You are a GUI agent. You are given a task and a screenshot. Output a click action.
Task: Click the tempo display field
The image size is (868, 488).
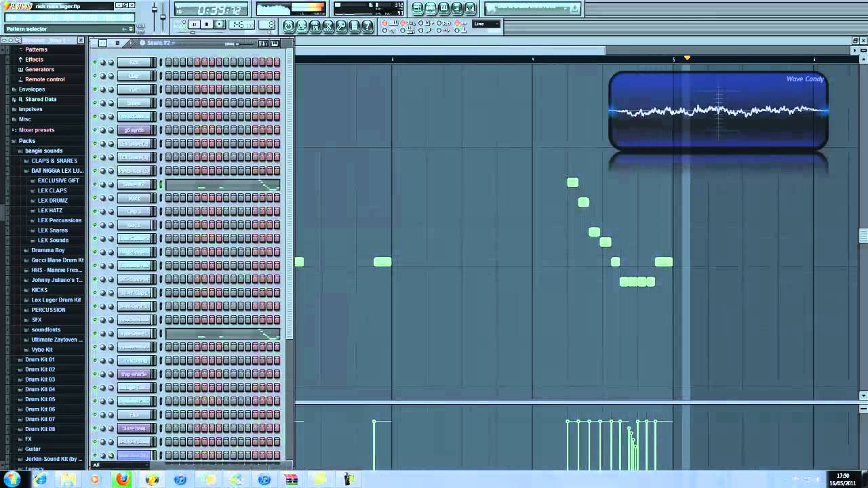241,24
